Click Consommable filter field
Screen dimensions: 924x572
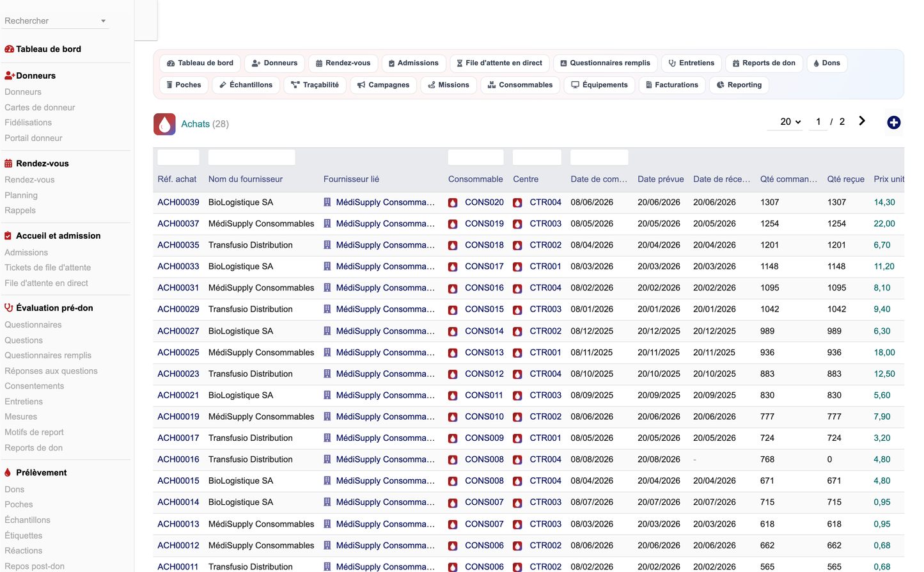point(476,157)
